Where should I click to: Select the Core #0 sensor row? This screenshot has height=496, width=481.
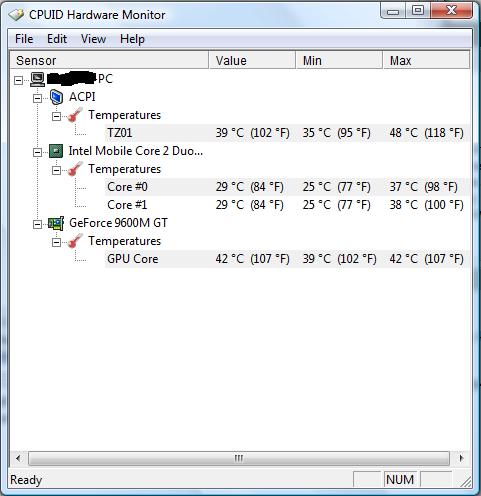[x=287, y=187]
